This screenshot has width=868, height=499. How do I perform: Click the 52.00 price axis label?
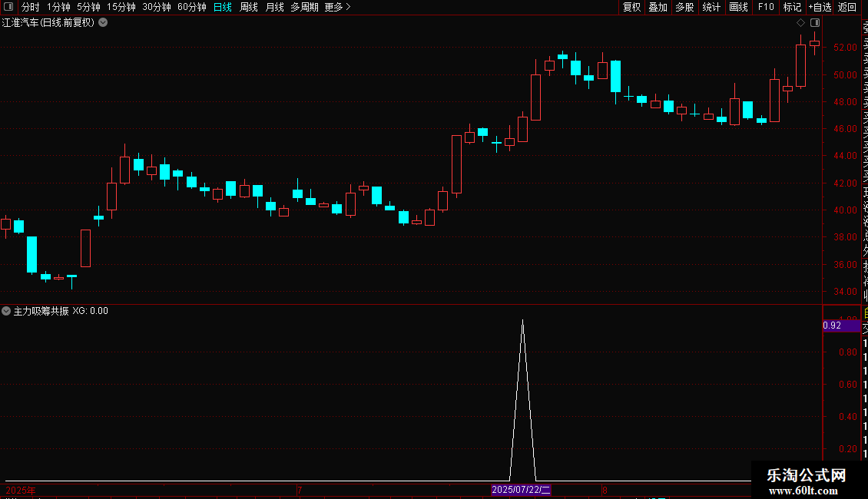click(845, 48)
